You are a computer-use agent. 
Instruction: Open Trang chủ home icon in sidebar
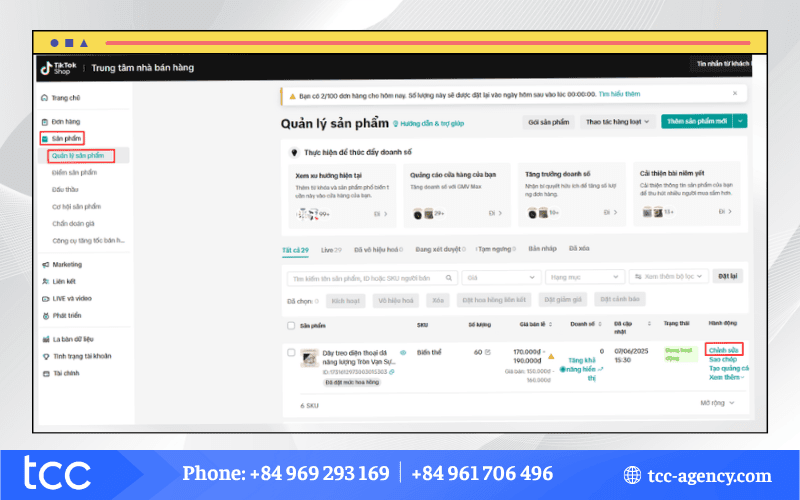click(44, 98)
